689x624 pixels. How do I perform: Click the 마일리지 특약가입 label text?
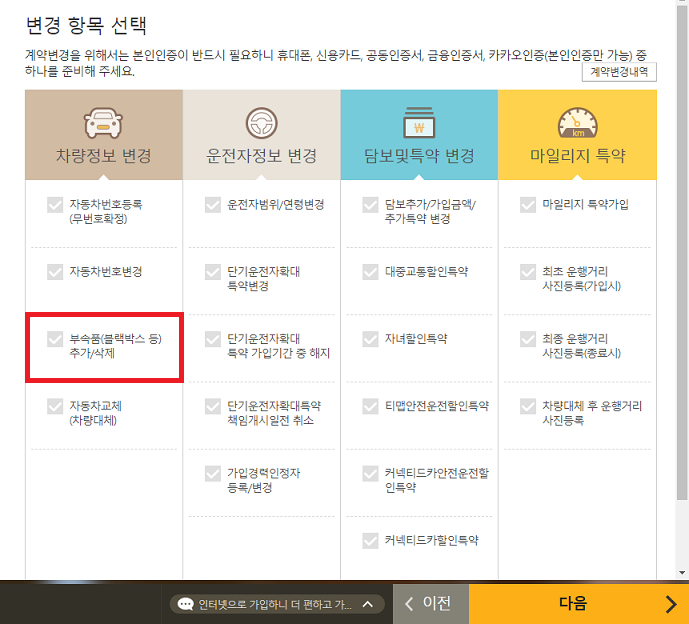[x=585, y=204]
